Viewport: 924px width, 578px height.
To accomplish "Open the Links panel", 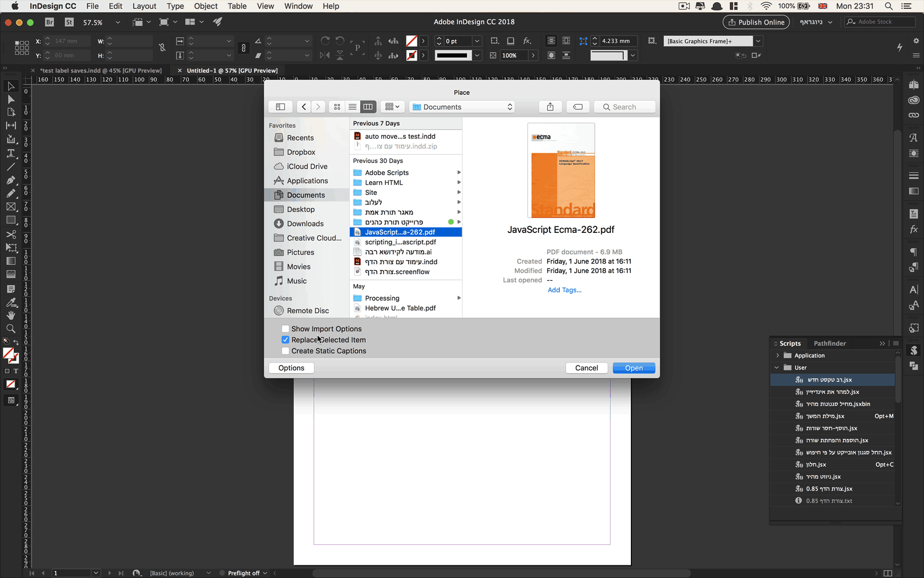I will [x=913, y=116].
